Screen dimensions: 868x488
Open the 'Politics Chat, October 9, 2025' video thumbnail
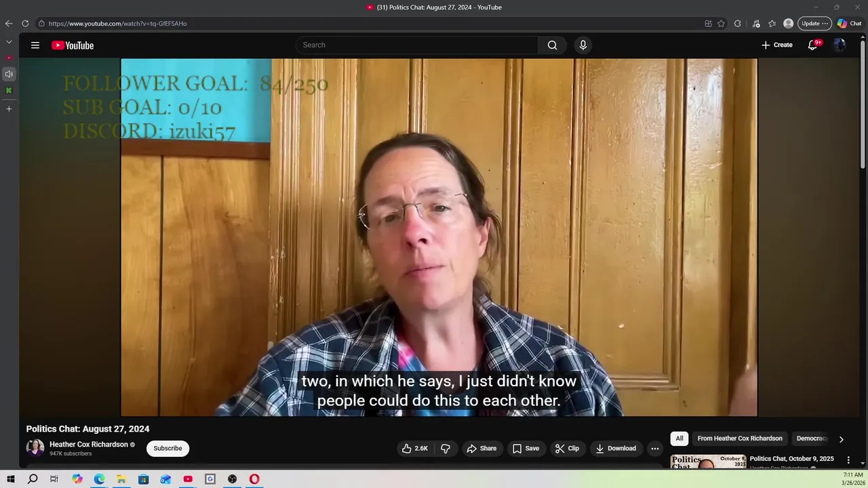pyautogui.click(x=708, y=462)
